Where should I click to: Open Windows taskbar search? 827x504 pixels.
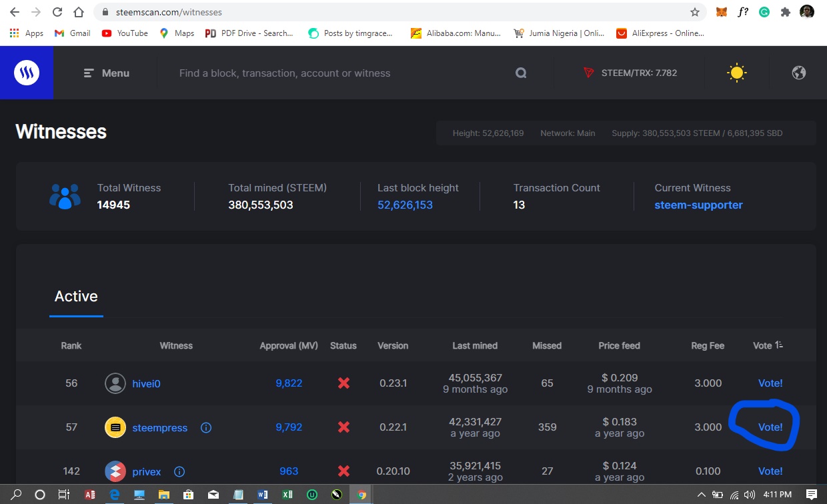[16, 495]
